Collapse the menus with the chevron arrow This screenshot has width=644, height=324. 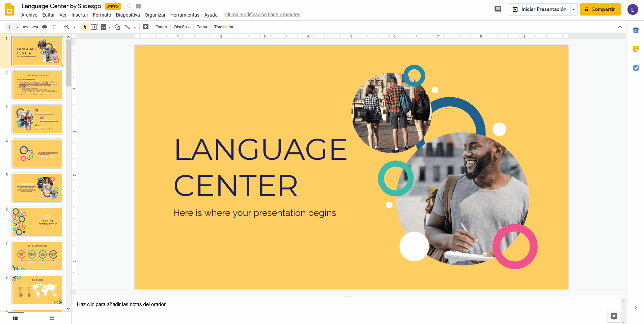pos(620,27)
